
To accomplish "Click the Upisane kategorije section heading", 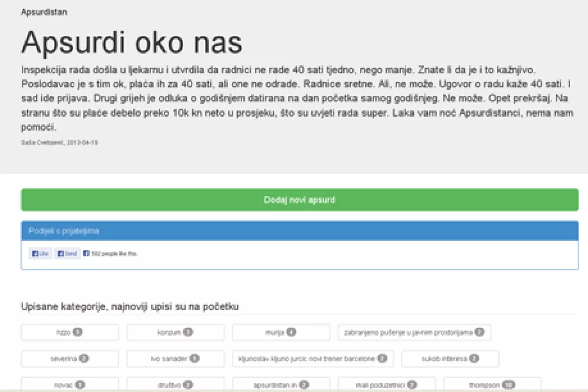I will pyautogui.click(x=130, y=307).
